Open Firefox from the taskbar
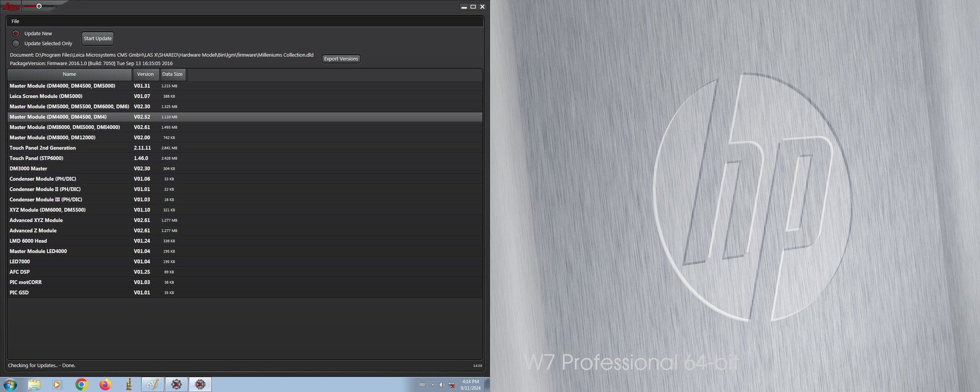980x392 pixels. pos(105,385)
